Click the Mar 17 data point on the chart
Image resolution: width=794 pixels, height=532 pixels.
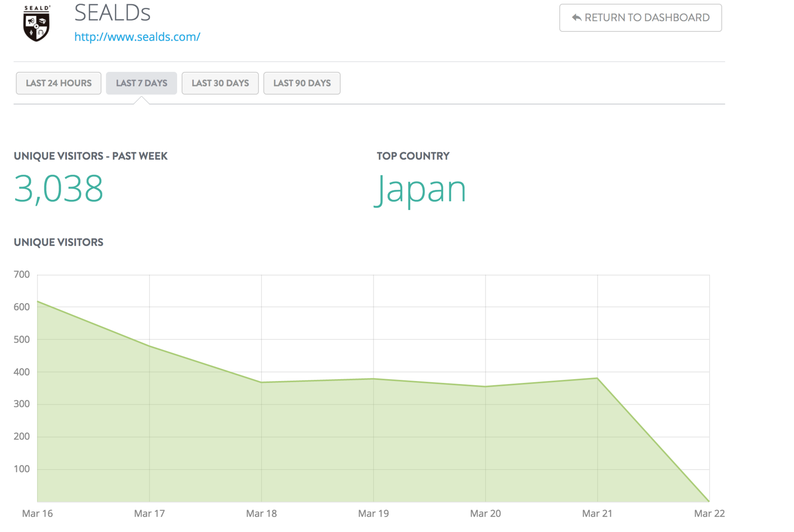[149, 346]
